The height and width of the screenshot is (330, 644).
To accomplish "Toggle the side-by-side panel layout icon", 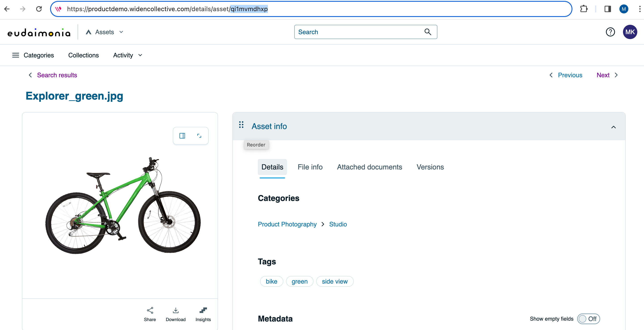I will pyautogui.click(x=182, y=136).
